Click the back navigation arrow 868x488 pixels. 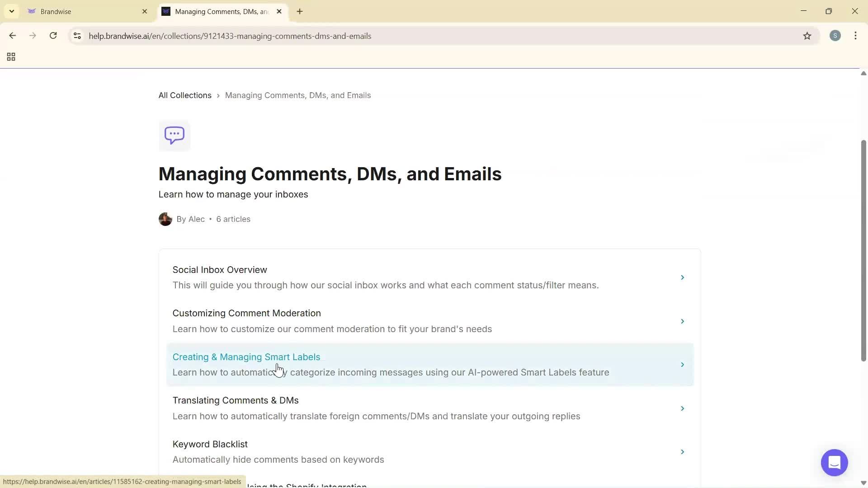(13, 36)
